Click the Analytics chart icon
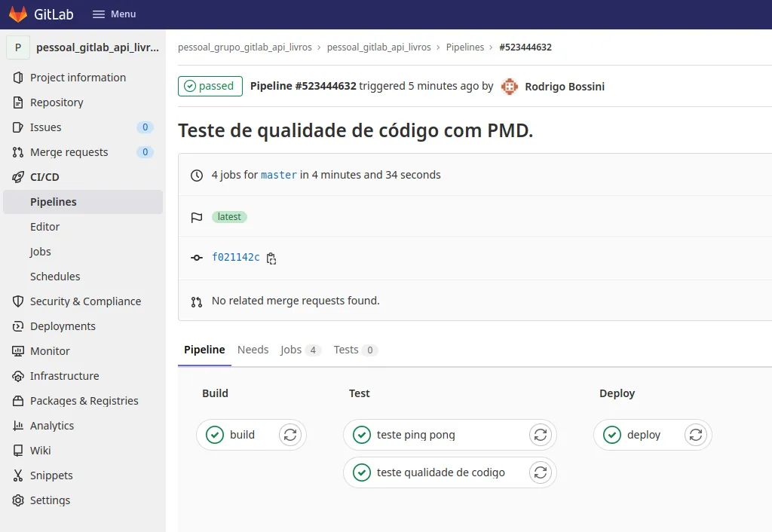Viewport: 772px width, 532px height. pos(18,426)
